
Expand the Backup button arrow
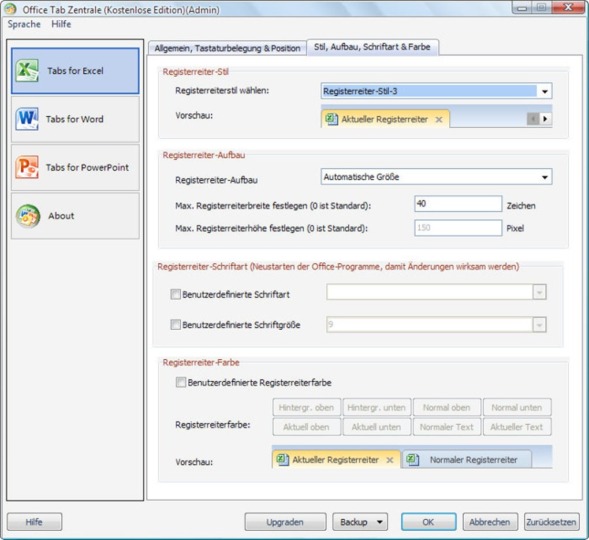pyautogui.click(x=380, y=522)
